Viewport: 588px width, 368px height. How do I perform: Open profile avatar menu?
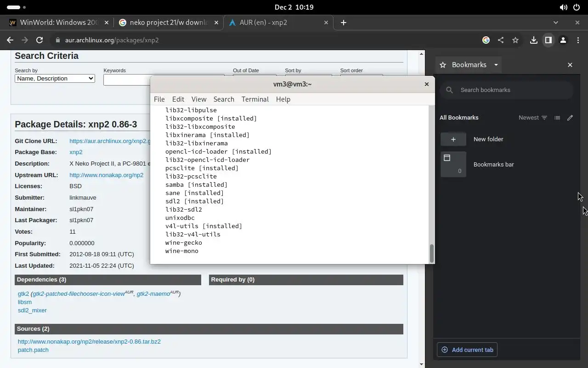pyautogui.click(x=563, y=40)
